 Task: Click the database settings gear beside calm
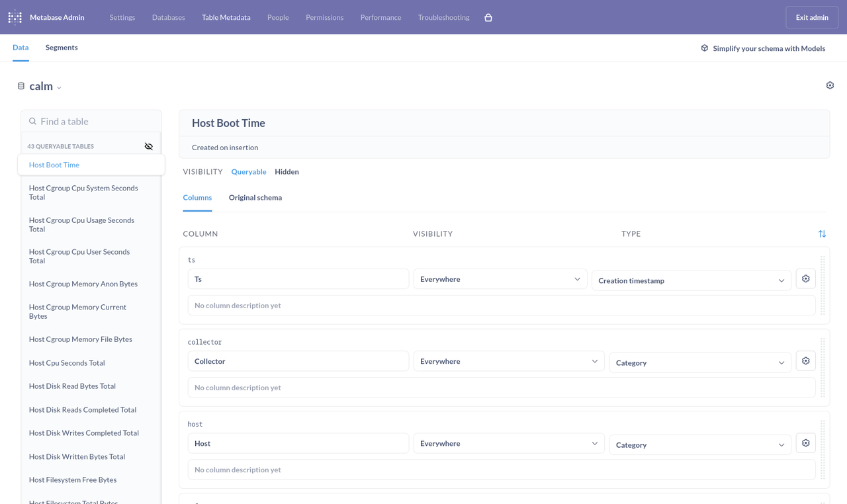830,85
